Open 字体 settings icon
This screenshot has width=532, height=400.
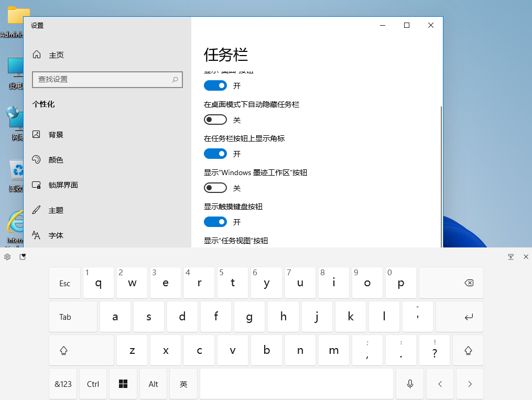(36, 235)
